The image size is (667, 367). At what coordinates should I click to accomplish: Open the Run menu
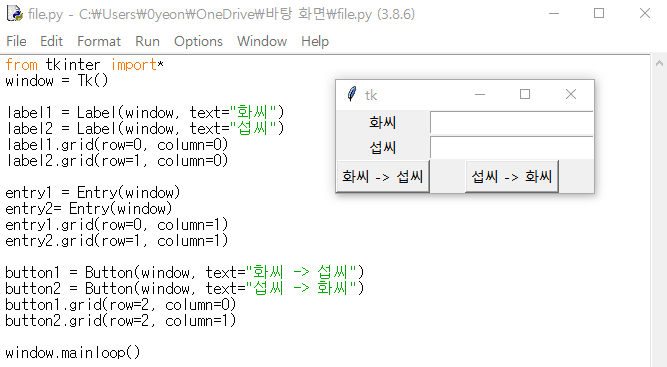coord(147,41)
